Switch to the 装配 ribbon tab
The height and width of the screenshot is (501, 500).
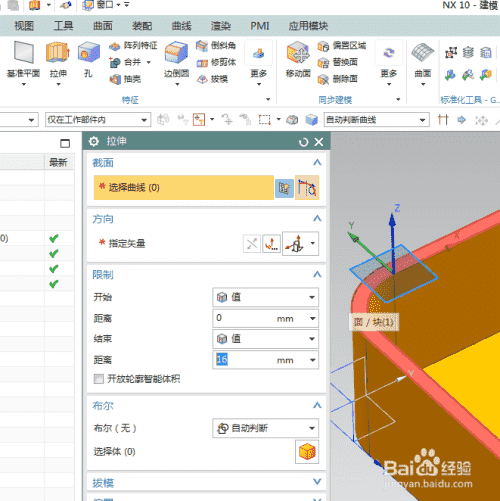[x=142, y=26]
